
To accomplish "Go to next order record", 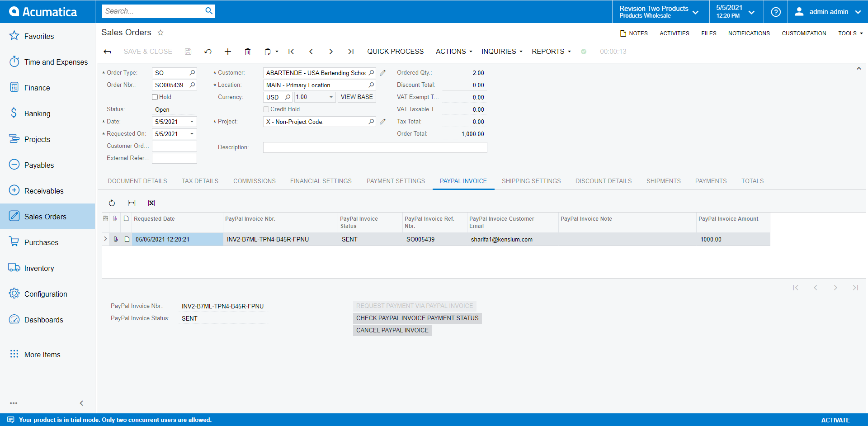I will (x=331, y=52).
